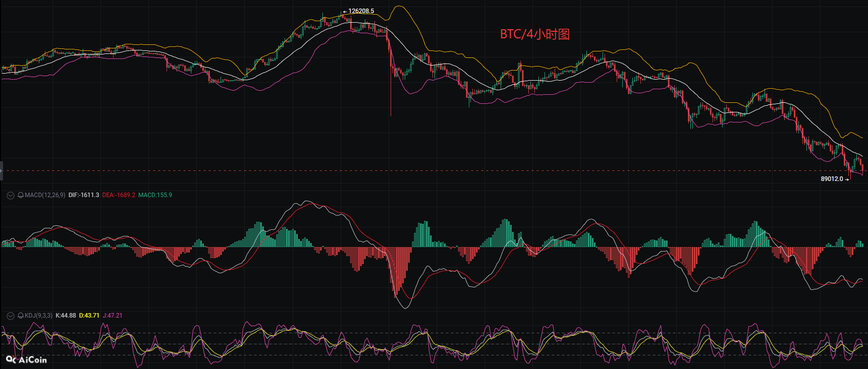Click the DIF value in MACD legend
This screenshot has height=369, width=868.
[84, 195]
